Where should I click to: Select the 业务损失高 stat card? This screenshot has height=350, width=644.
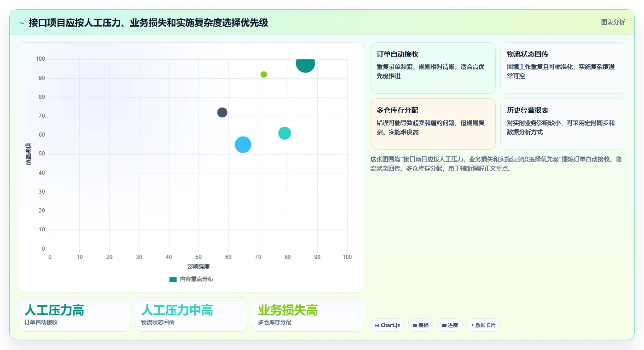coord(308,315)
